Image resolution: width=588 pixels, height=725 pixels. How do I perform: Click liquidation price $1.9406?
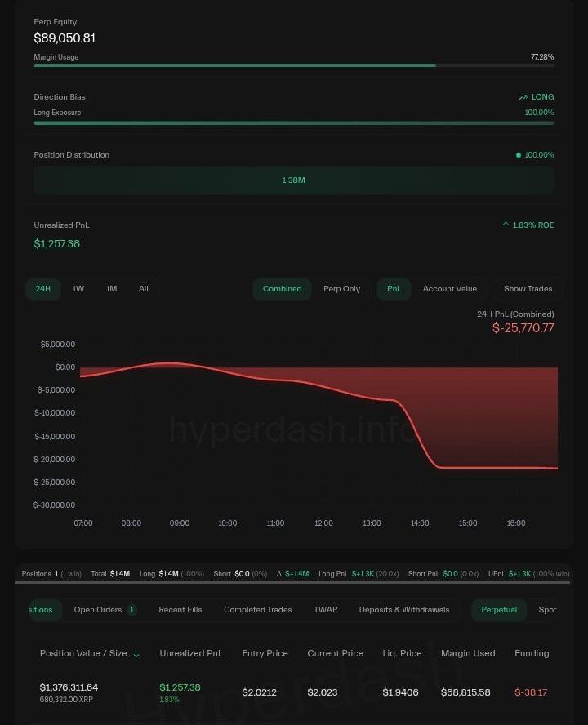pyautogui.click(x=401, y=692)
